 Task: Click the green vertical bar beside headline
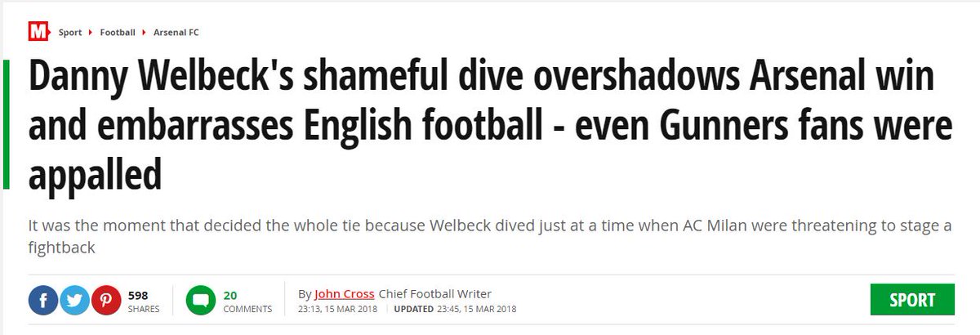[7, 124]
